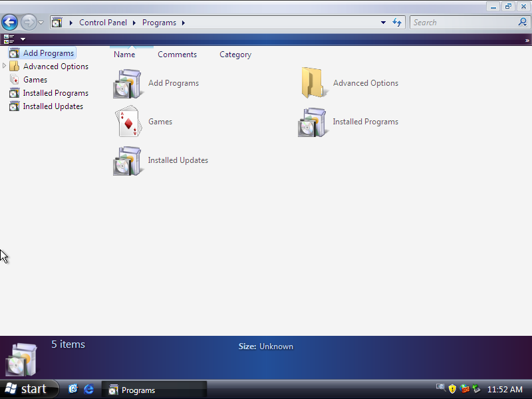
Task: Sort by the Name column header
Action: click(x=124, y=55)
